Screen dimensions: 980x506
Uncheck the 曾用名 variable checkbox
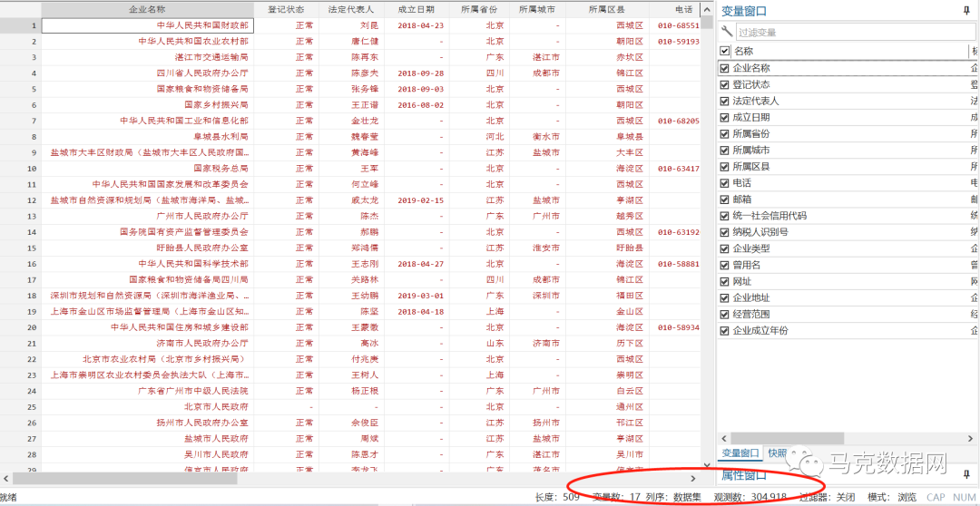click(725, 265)
